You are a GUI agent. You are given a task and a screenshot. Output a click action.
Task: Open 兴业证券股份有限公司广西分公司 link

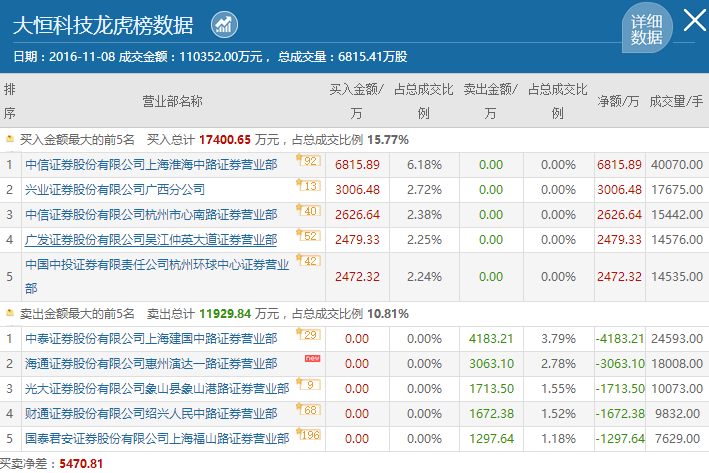115,189
